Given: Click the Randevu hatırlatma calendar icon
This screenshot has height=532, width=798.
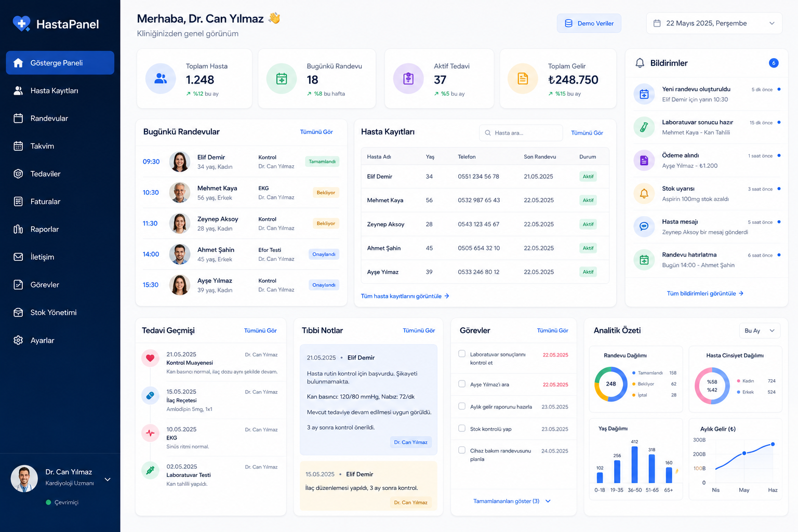Looking at the screenshot, I should [x=644, y=260].
